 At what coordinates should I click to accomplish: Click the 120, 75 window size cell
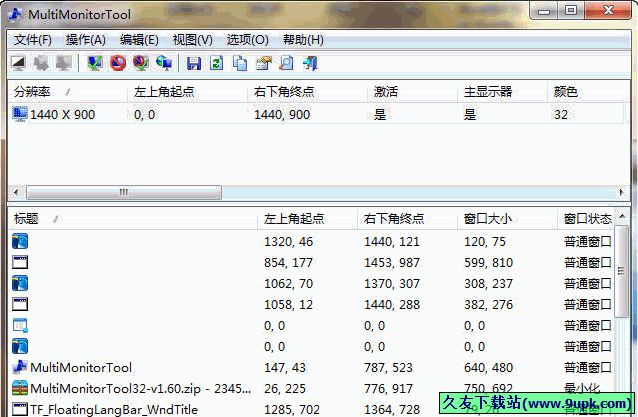point(485,242)
